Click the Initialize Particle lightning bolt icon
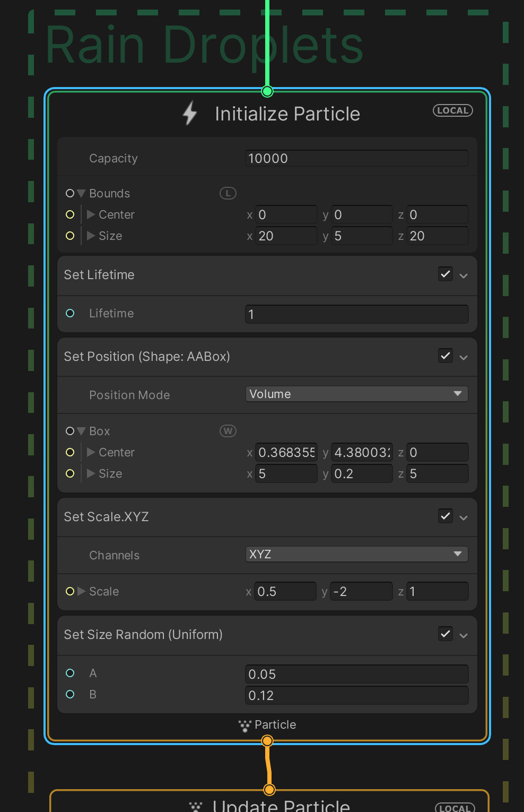The width and height of the screenshot is (524, 812). [x=190, y=113]
